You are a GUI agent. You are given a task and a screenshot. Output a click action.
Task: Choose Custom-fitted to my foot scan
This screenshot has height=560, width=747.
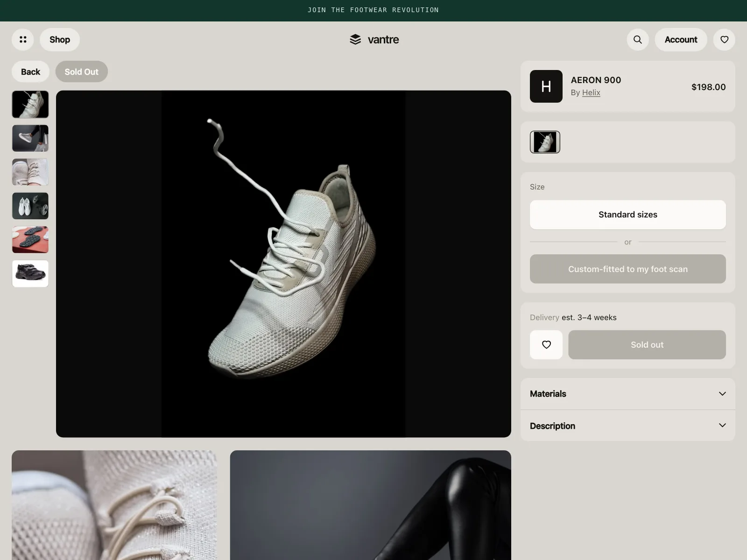[628, 269]
